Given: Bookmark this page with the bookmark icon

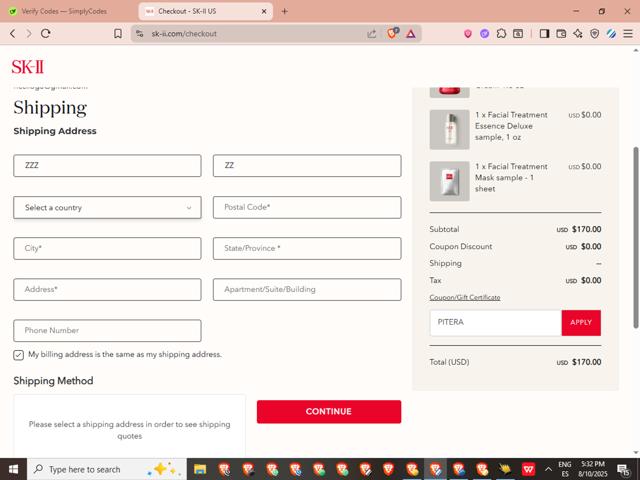Looking at the screenshot, I should (118, 33).
